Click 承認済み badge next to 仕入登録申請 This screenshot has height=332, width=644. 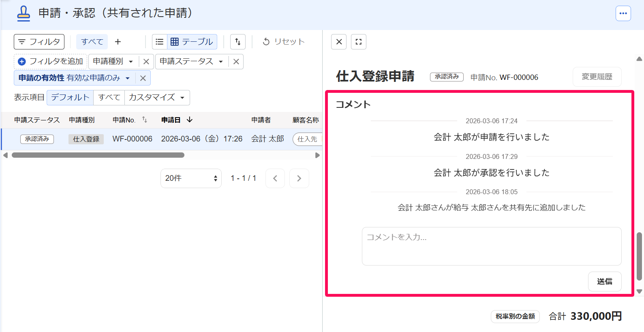[447, 77]
